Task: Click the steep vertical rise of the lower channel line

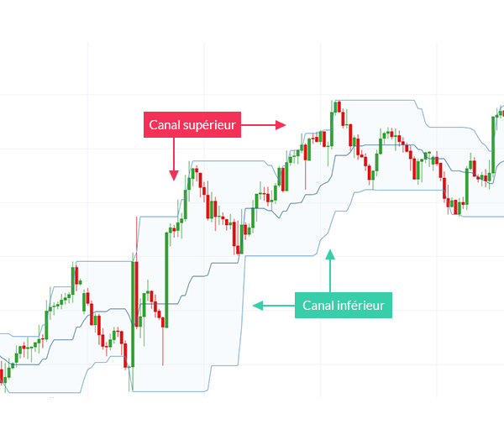Action: tap(243, 311)
